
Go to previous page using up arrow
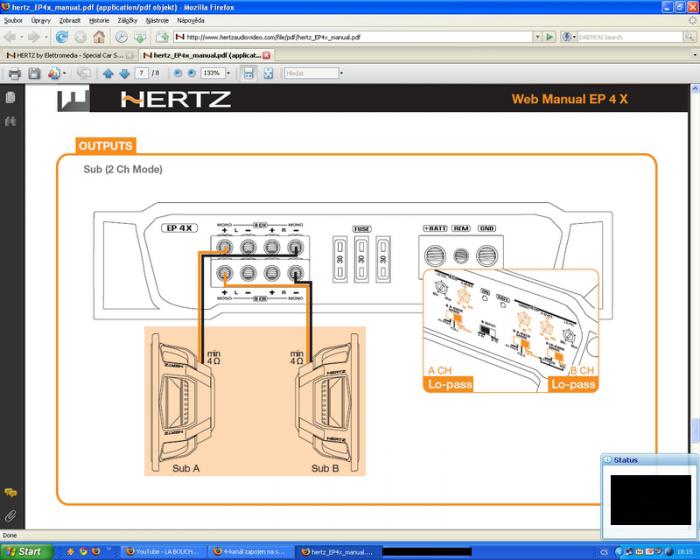[x=108, y=73]
